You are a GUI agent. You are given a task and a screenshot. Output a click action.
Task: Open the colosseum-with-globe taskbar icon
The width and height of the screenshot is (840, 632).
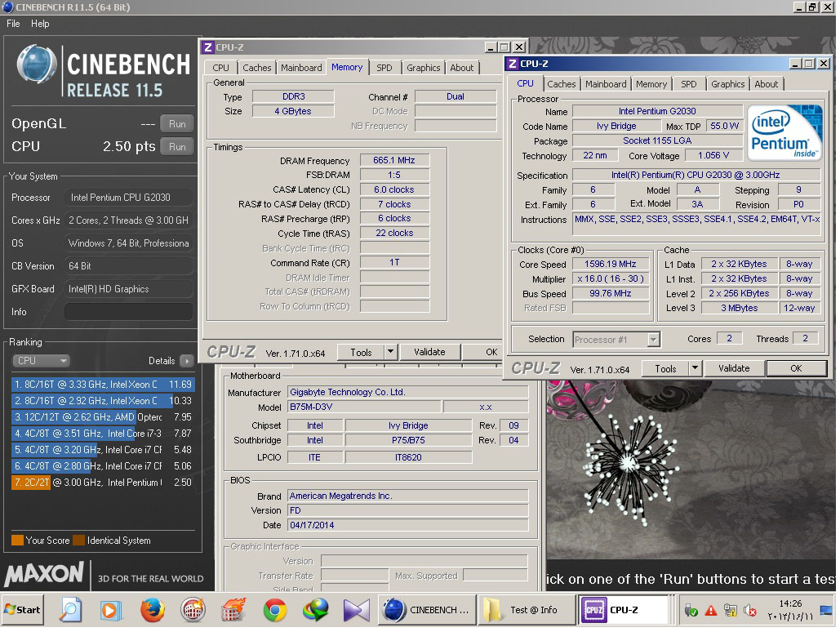coord(193,609)
